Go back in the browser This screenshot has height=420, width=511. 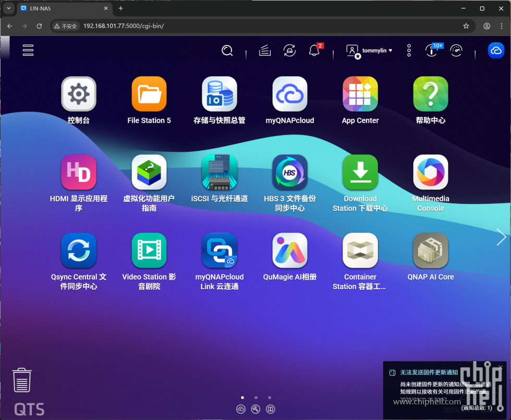10,26
